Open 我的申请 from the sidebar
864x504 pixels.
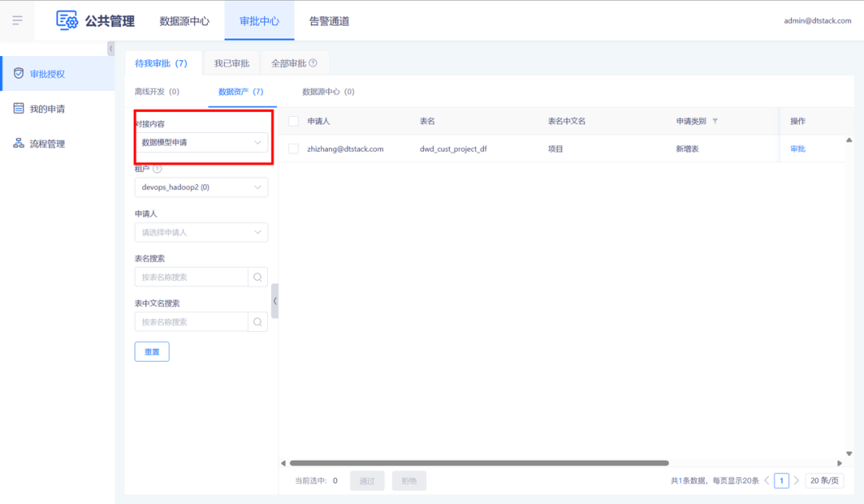48,108
